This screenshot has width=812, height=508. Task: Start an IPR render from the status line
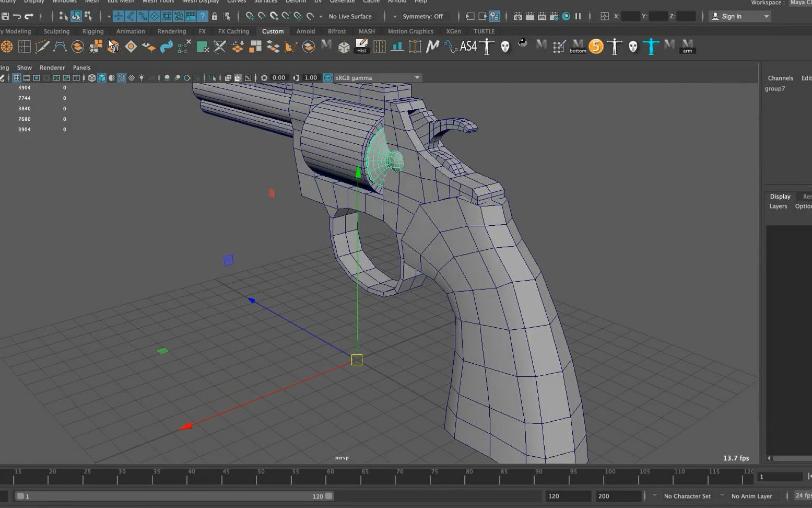pos(542,16)
